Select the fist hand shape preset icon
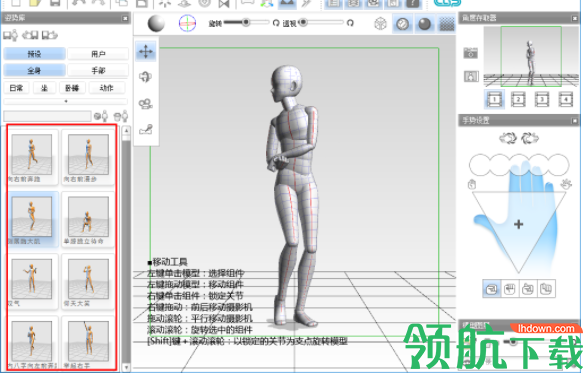The width and height of the screenshot is (583, 376). [x=509, y=289]
